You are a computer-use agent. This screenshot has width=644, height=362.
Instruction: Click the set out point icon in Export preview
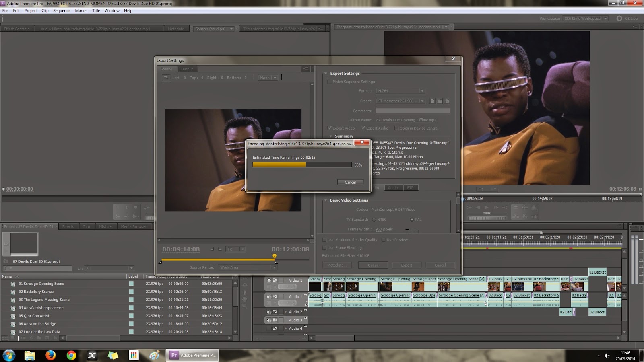219,249
